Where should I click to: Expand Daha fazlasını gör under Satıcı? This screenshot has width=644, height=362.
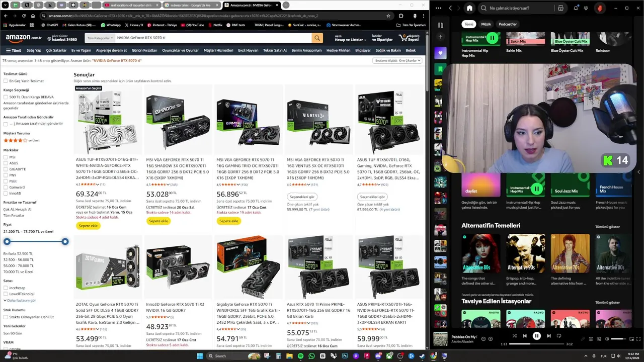coord(20,301)
